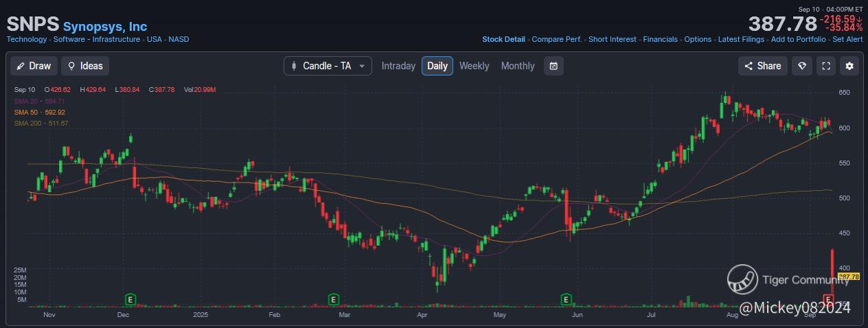Click the December earnings marker
This screenshot has width=868, height=328.
coord(130,299)
